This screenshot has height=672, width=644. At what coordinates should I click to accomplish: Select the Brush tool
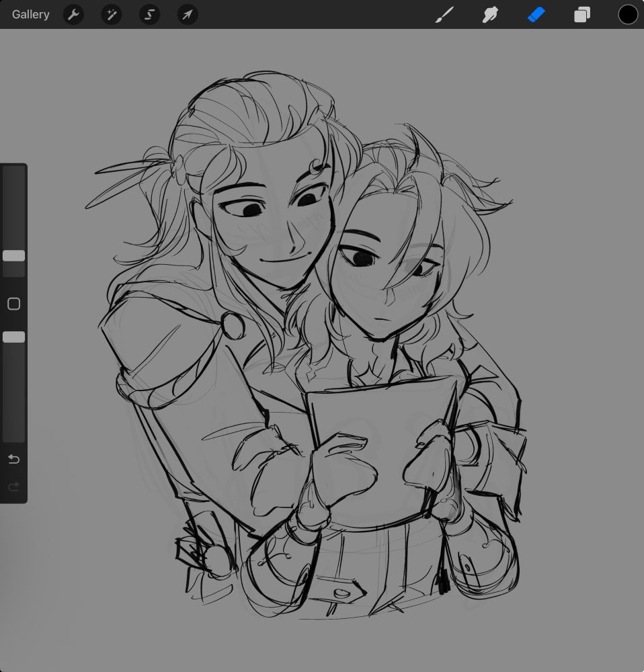pyautogui.click(x=444, y=15)
